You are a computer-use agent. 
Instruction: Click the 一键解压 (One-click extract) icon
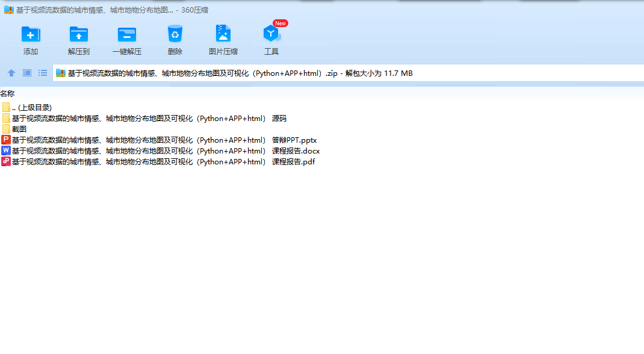pos(127,35)
